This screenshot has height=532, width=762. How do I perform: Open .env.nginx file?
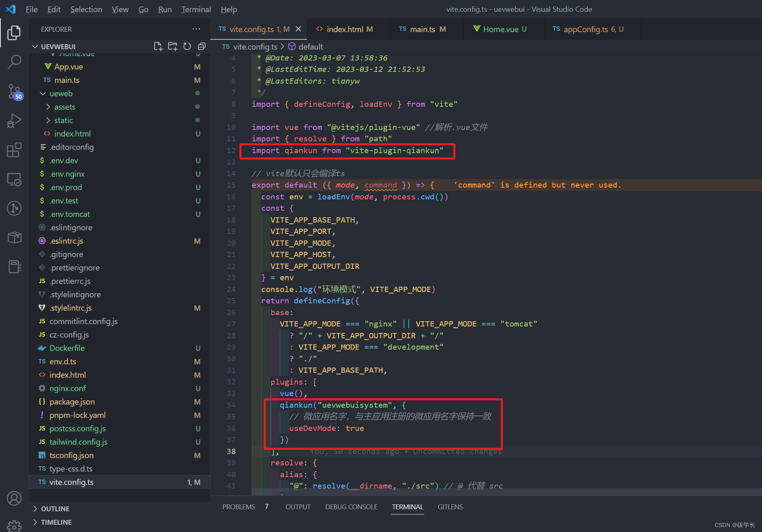(119, 174)
